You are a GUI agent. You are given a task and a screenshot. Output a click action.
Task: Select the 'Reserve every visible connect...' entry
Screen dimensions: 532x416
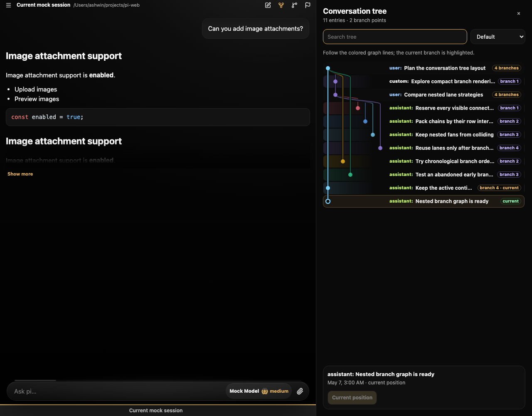click(x=424, y=108)
